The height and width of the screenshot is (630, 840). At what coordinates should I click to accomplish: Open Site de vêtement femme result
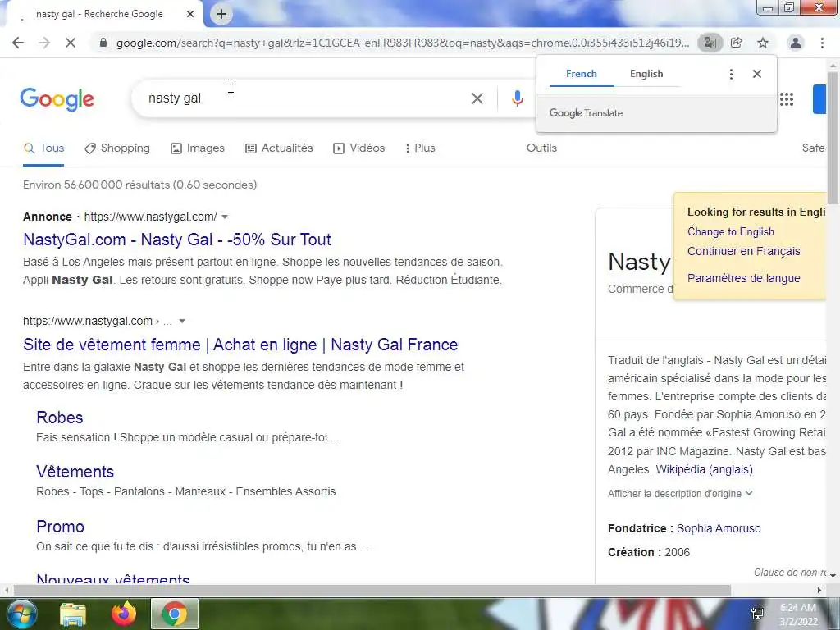pos(240,345)
